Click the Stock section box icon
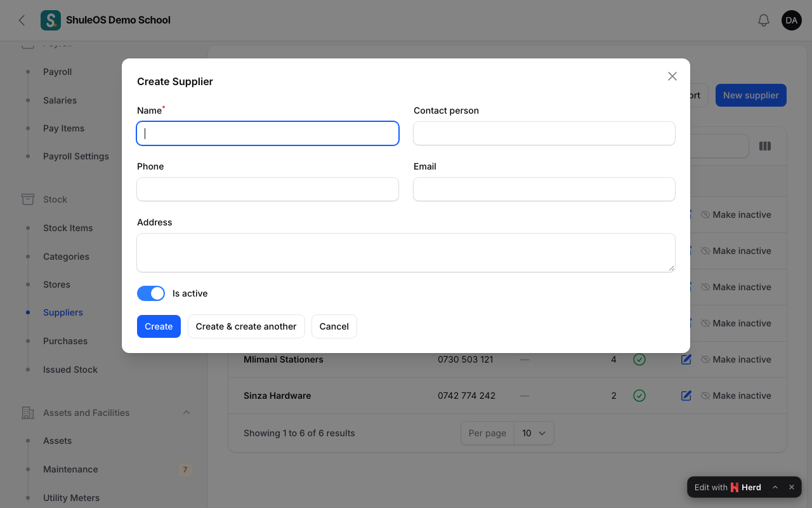 pyautogui.click(x=28, y=199)
